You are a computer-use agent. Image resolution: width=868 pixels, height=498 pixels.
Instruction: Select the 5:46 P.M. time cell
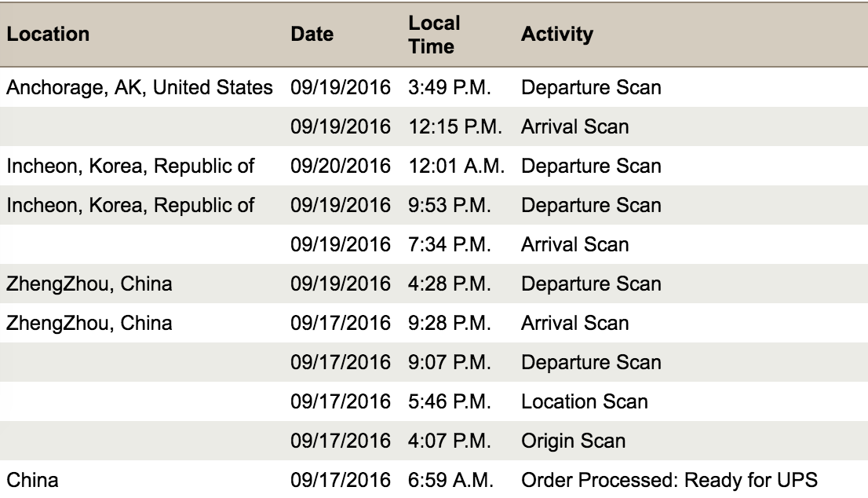point(450,401)
